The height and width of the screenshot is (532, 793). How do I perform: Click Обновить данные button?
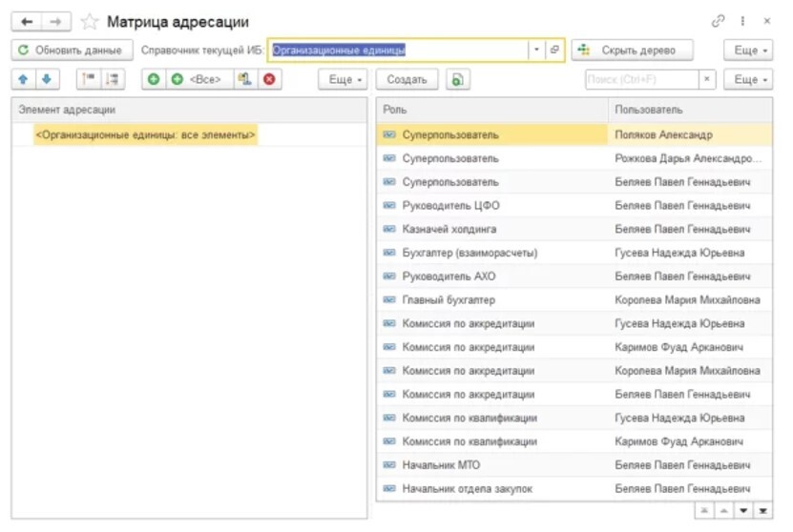[72, 50]
